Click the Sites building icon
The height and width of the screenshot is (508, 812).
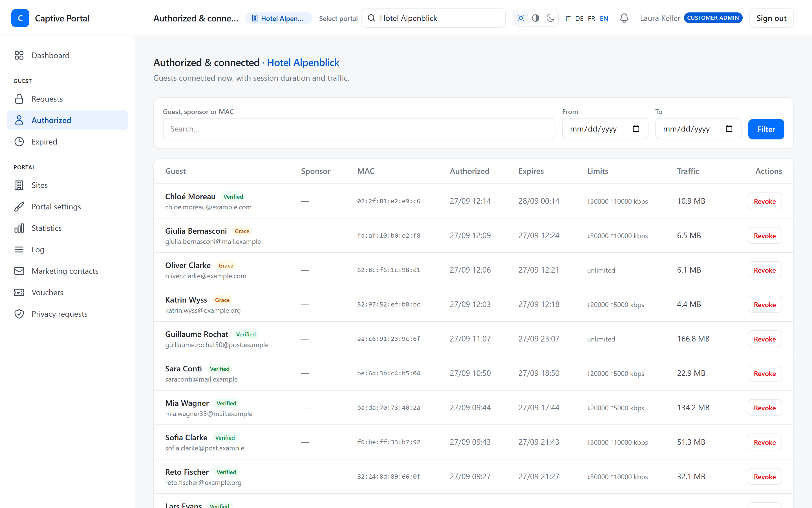19,185
